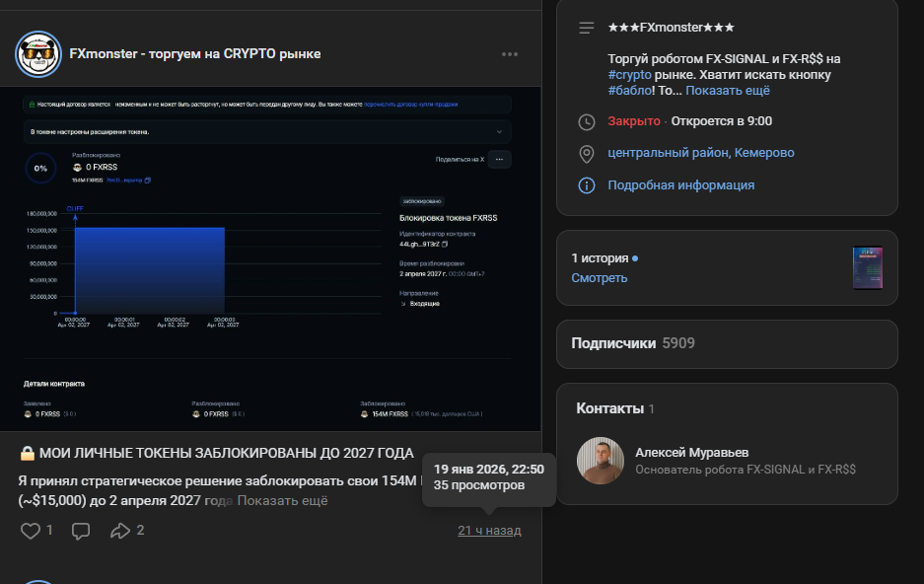Expand group description Показать ещё
This screenshot has height=584, width=924.
pyautogui.click(x=728, y=91)
